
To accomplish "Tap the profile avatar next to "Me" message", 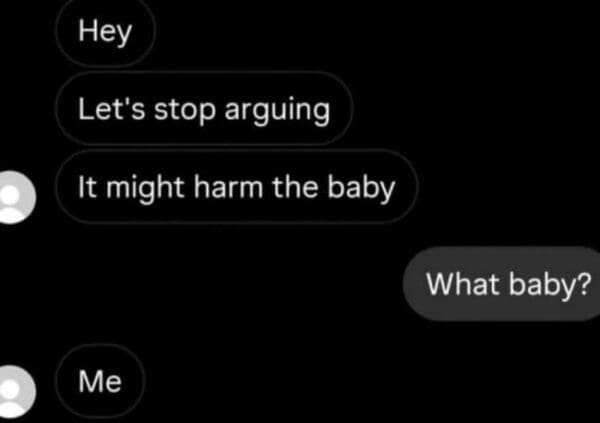I will point(15,391).
